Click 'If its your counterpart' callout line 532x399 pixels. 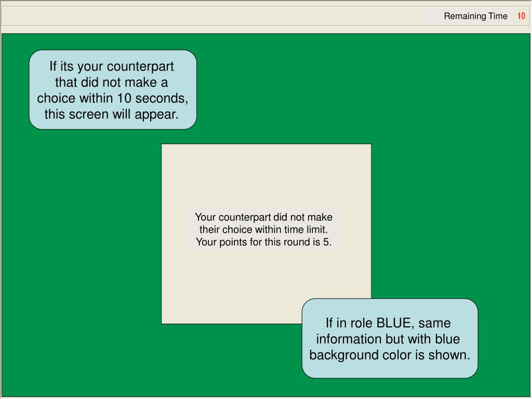click(x=112, y=66)
